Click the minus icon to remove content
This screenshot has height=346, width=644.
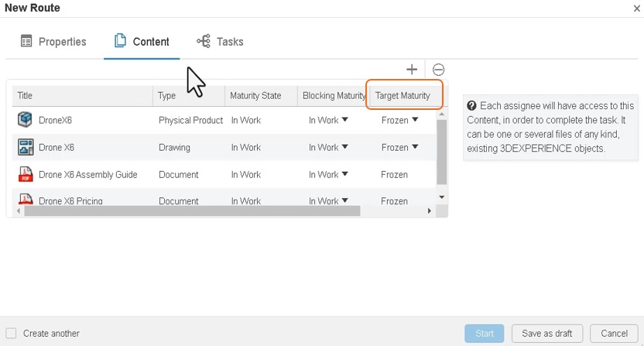(x=438, y=70)
